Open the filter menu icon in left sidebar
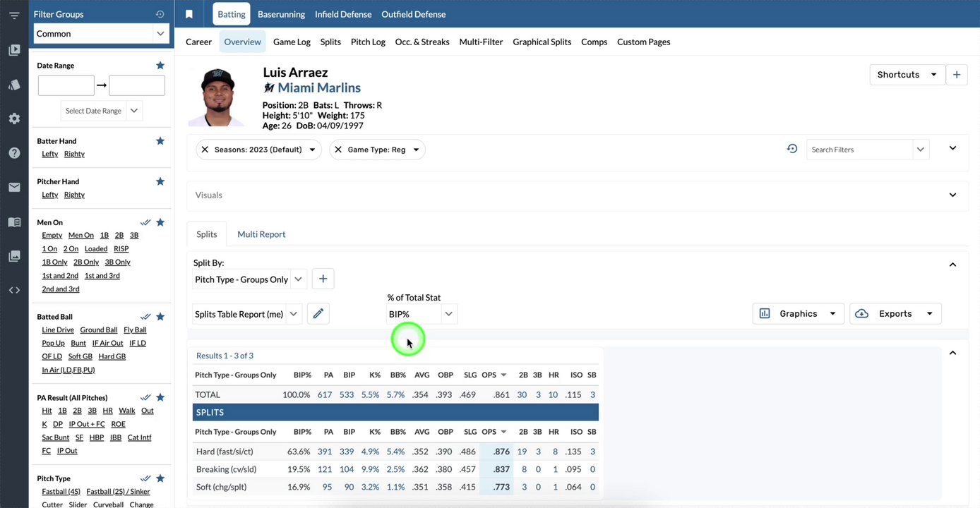Image resolution: width=980 pixels, height=508 pixels. click(x=14, y=16)
